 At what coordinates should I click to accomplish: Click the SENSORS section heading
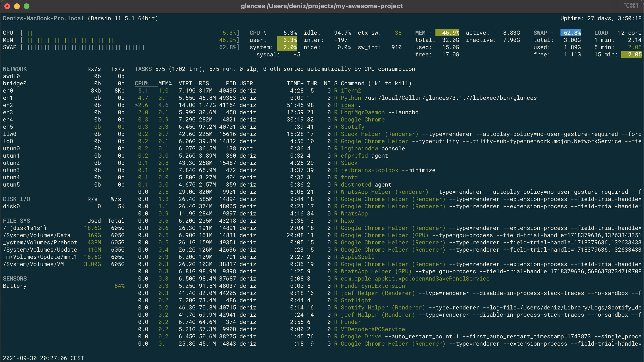pyautogui.click(x=15, y=279)
